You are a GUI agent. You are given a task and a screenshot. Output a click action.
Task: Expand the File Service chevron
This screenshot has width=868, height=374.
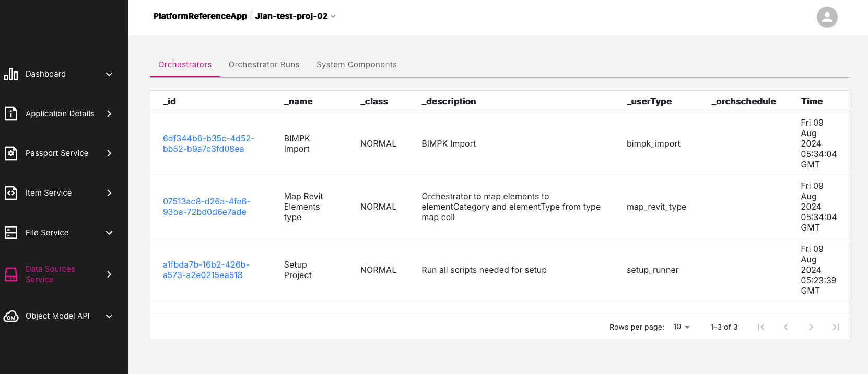[109, 233]
